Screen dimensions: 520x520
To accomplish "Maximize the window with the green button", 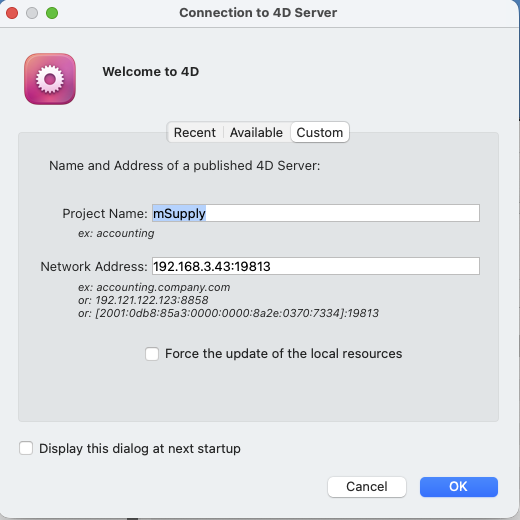I will [52, 13].
